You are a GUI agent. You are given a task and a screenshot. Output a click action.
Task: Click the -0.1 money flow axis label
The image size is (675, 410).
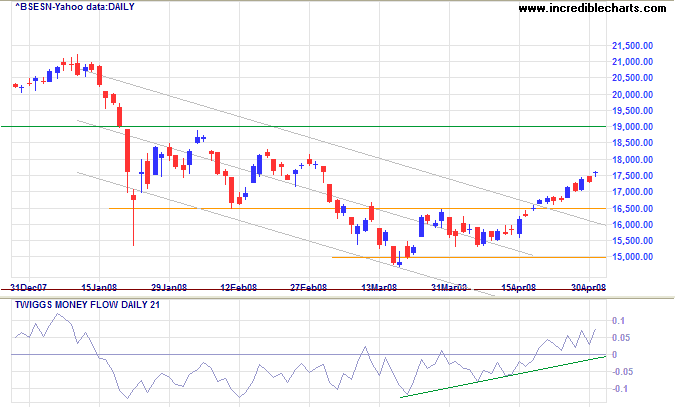coord(620,389)
